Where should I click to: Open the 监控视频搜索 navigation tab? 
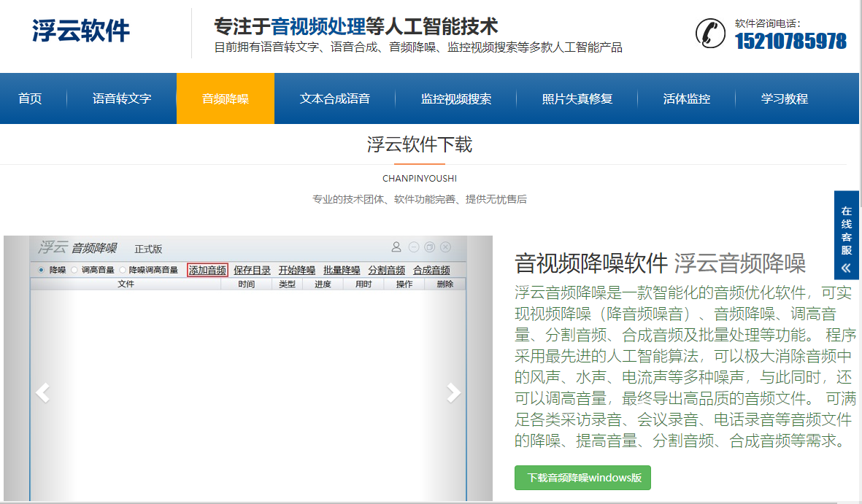point(455,98)
